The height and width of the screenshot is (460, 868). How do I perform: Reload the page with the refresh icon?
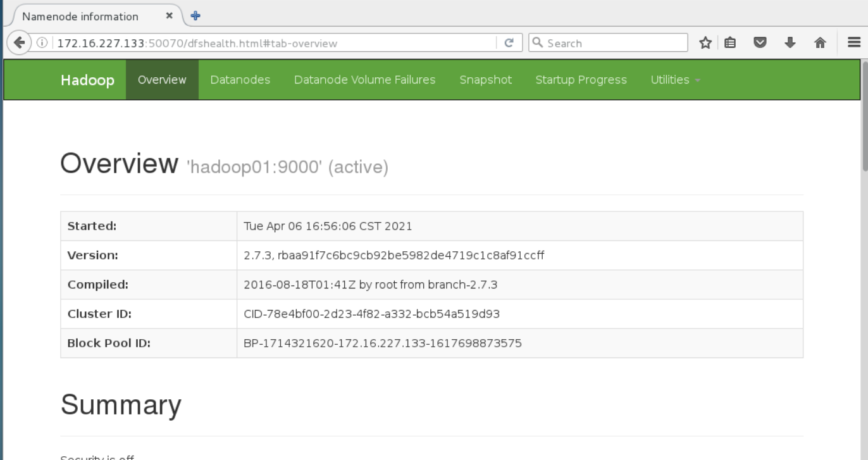509,43
